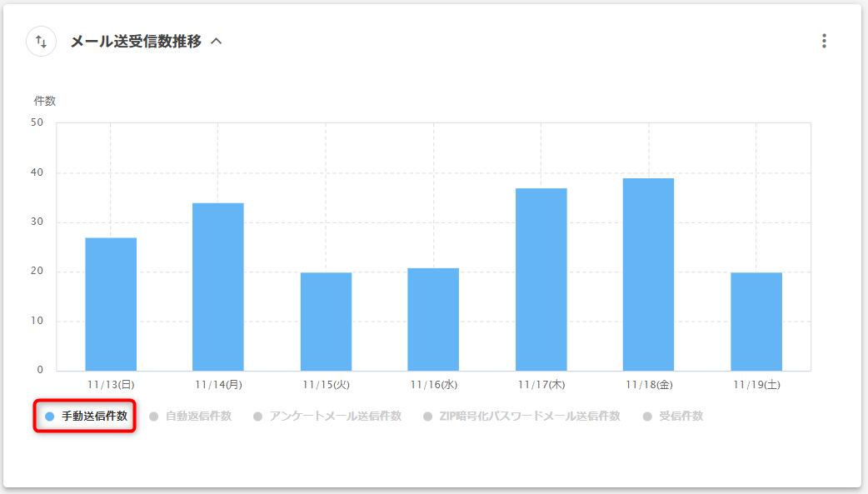Click the 11/16(水) x-axis date label

click(x=433, y=385)
